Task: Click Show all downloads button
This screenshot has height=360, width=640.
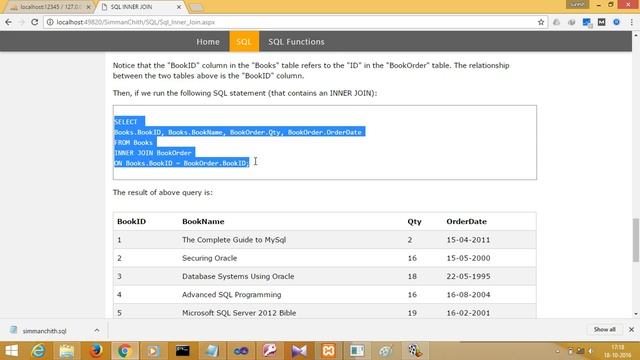Action: click(604, 329)
